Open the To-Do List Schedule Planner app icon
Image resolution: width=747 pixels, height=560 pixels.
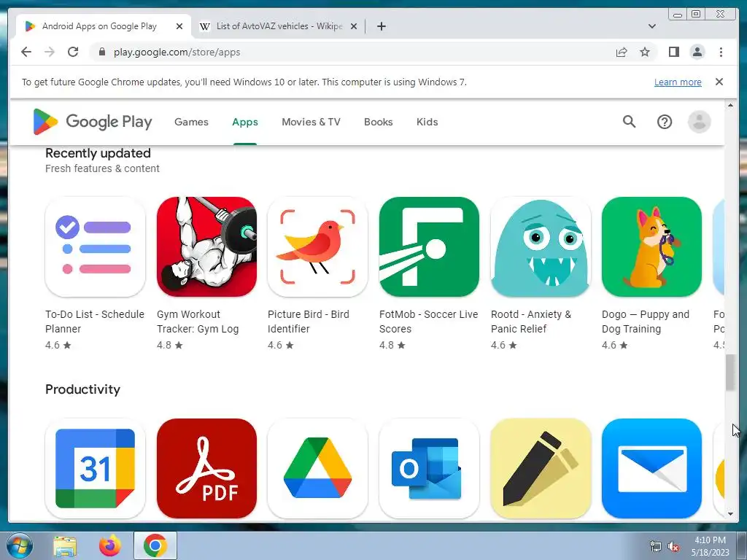point(96,246)
